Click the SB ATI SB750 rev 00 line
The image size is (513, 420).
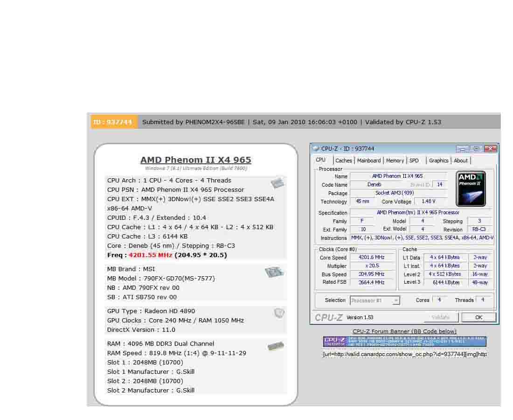pos(142,297)
